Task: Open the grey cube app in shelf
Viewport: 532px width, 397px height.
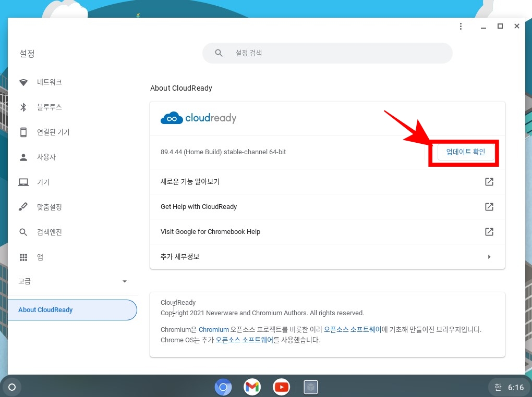Action: point(310,387)
